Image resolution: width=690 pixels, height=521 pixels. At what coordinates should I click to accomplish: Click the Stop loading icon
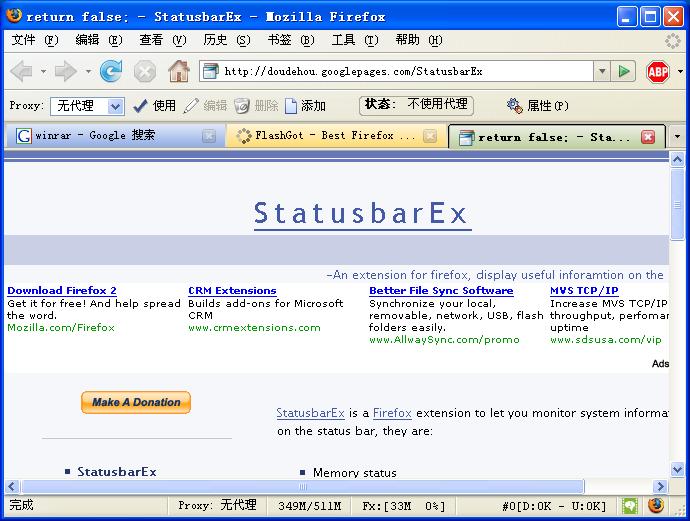[x=145, y=71]
